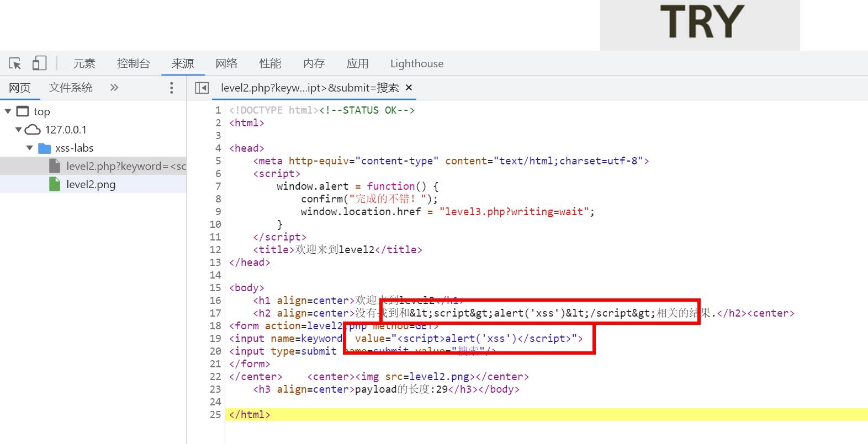Click value="<script>alert('xss')</script>" text
Viewport: 868px width, 444px height.
coord(466,338)
